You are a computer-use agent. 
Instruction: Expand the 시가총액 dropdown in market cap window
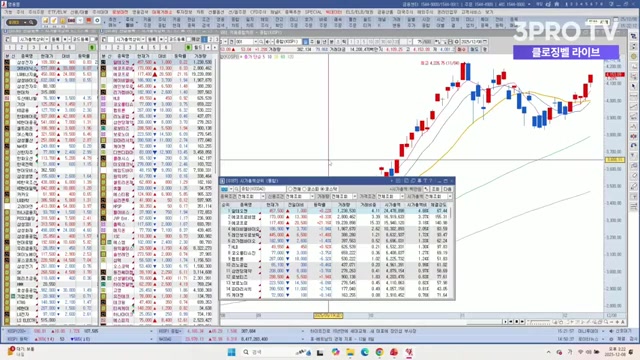click(x=450, y=196)
